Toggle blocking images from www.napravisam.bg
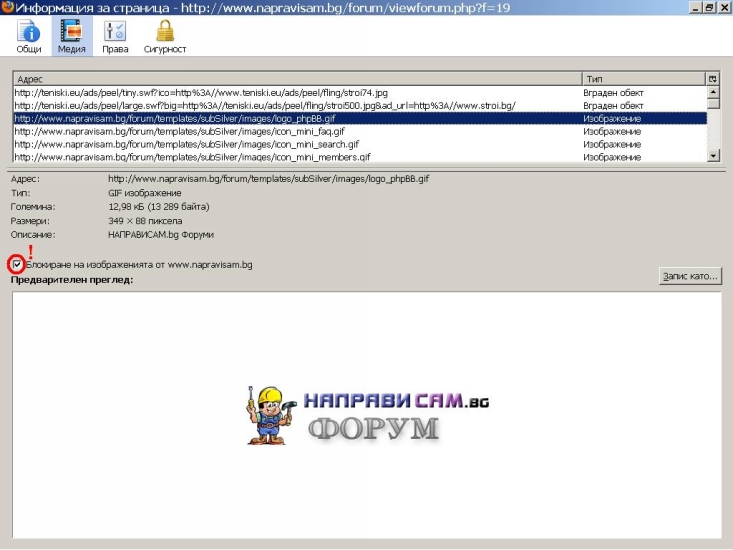Image resolution: width=733 pixels, height=550 pixels. (x=17, y=265)
